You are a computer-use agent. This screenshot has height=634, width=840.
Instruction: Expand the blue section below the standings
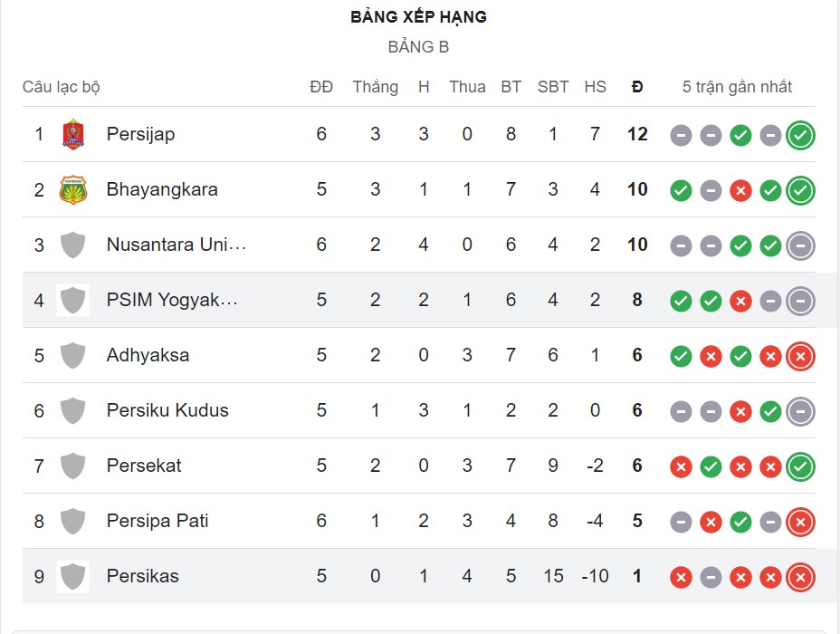click(420, 629)
